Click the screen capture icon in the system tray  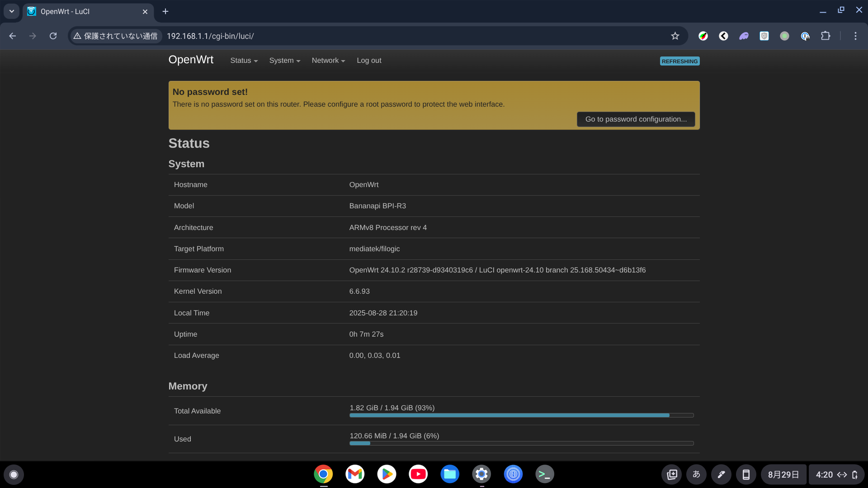pos(672,474)
